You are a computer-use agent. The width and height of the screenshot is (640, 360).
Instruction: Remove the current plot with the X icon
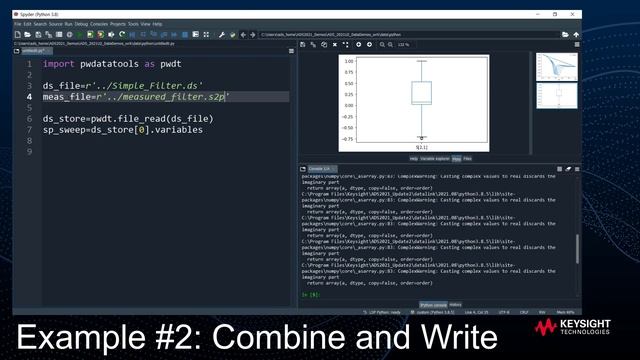(335, 44)
